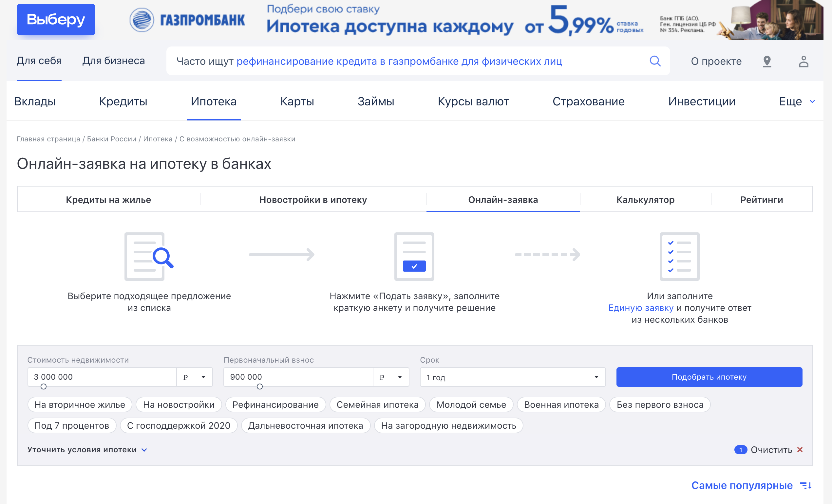Open the Карты menu section
This screenshot has height=504, width=832.
point(297,101)
